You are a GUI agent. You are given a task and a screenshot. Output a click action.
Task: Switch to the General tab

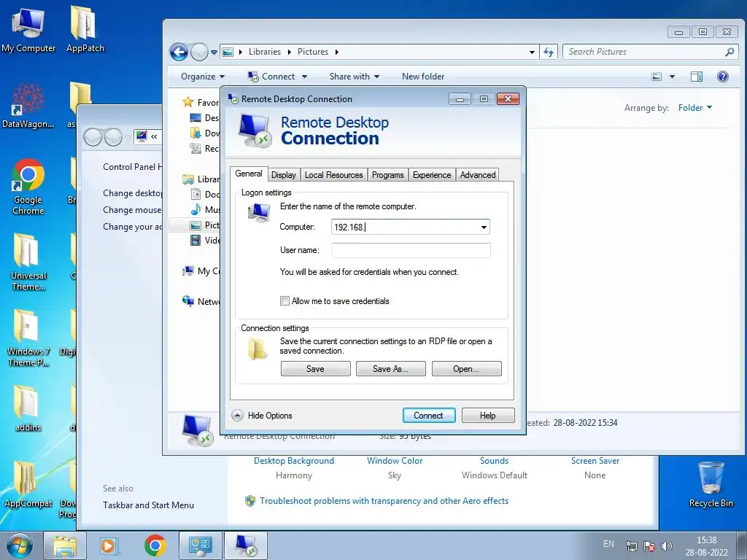coord(249,174)
